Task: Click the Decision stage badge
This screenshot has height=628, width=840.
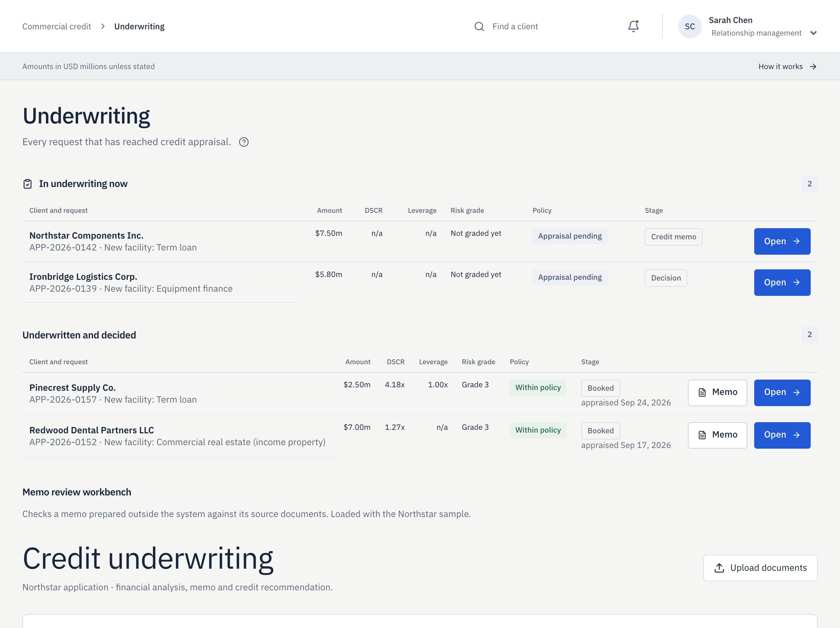Action: (x=666, y=278)
